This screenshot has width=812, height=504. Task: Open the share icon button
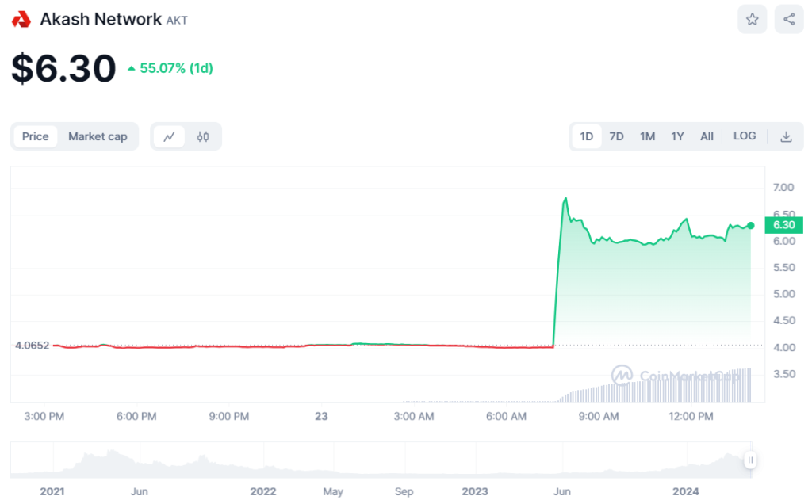789,20
